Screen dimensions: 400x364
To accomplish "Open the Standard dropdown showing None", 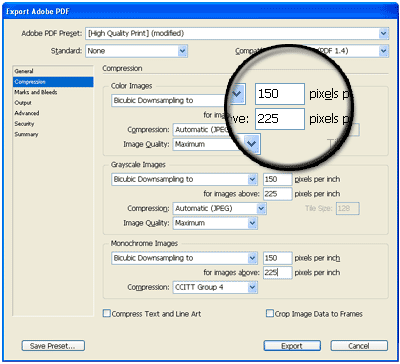I will [136, 51].
